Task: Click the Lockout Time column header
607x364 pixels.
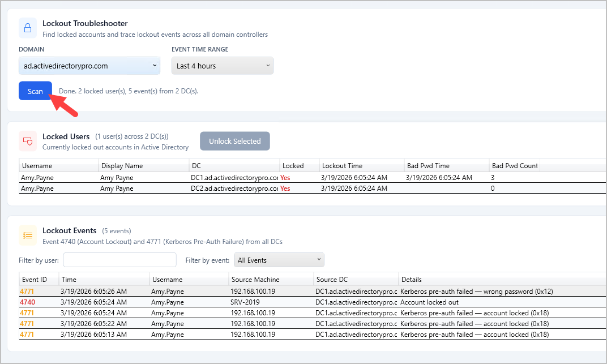Action: tap(360, 166)
